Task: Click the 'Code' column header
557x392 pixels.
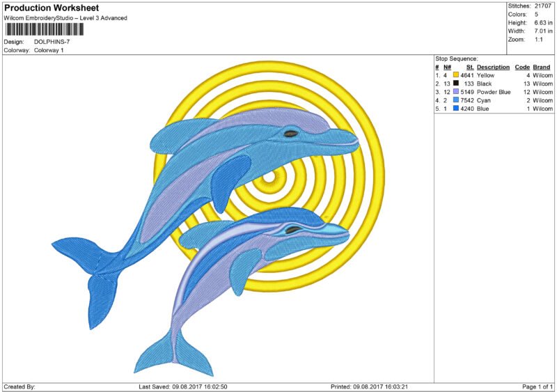Action: pyautogui.click(x=522, y=67)
